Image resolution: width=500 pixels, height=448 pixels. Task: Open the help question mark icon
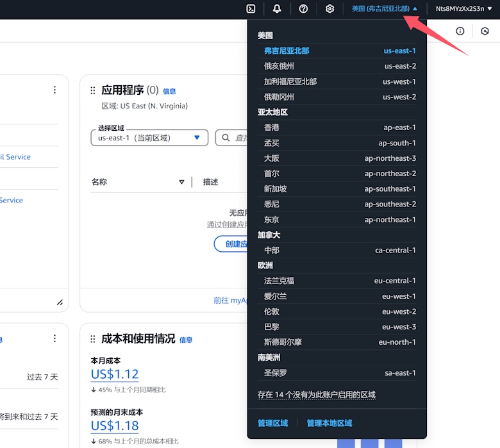coord(303,8)
